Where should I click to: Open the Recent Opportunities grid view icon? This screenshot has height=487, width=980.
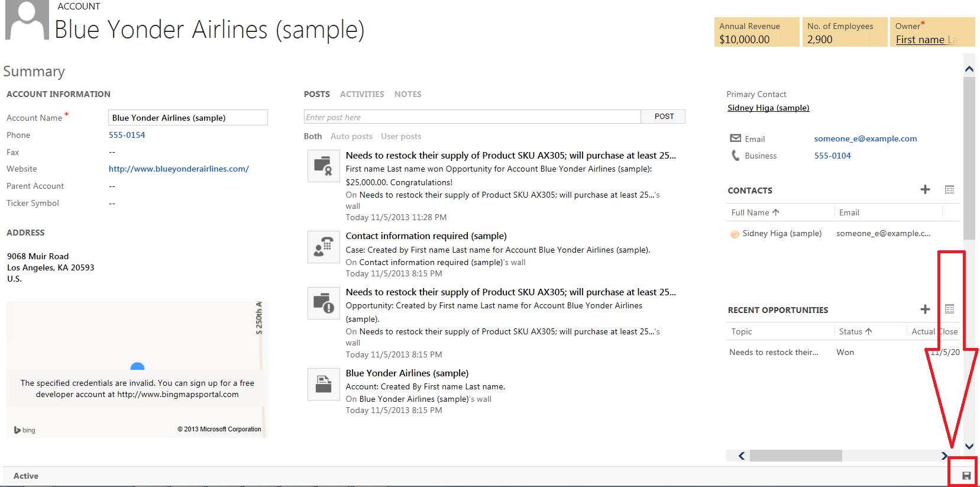(x=949, y=309)
